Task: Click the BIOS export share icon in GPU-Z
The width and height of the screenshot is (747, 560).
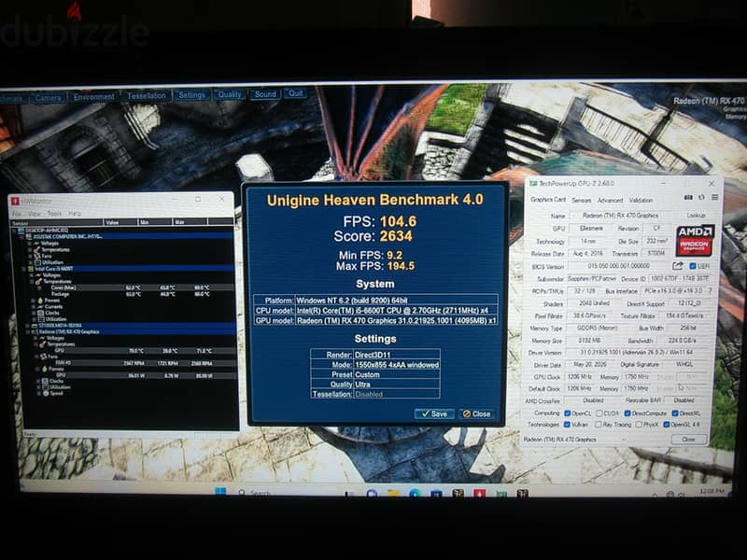Action: pyautogui.click(x=678, y=266)
